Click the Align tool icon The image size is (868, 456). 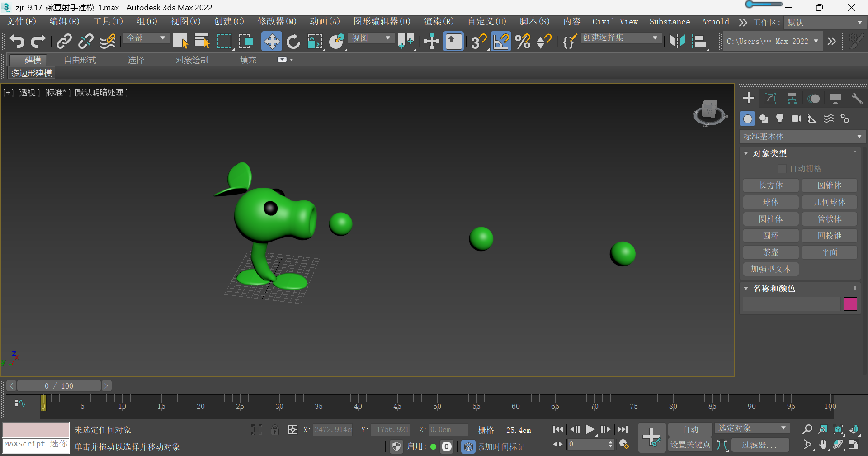(699, 42)
